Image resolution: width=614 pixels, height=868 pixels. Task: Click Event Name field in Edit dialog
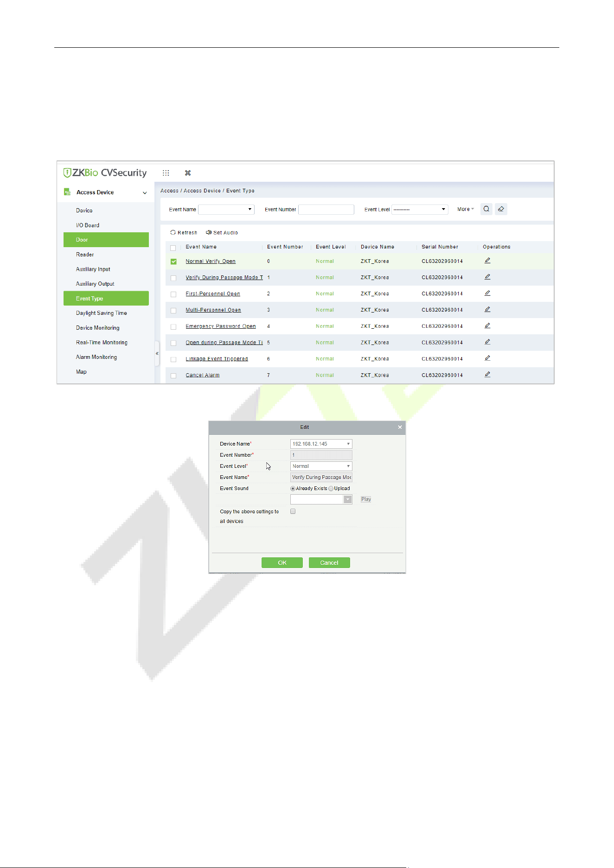[321, 477]
